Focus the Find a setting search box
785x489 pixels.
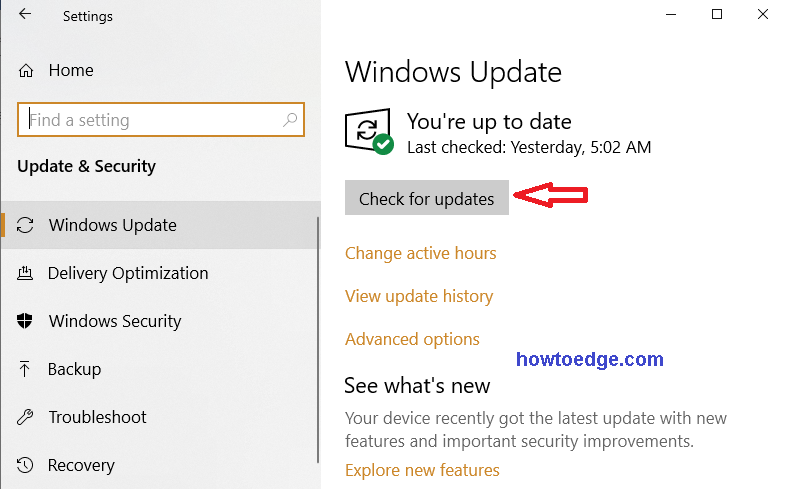tap(150, 120)
